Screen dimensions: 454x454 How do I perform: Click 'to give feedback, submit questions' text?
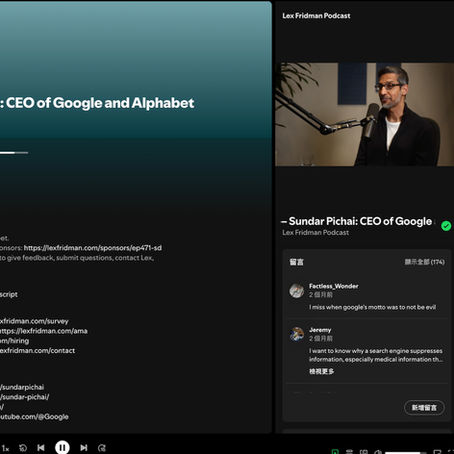[77, 258]
